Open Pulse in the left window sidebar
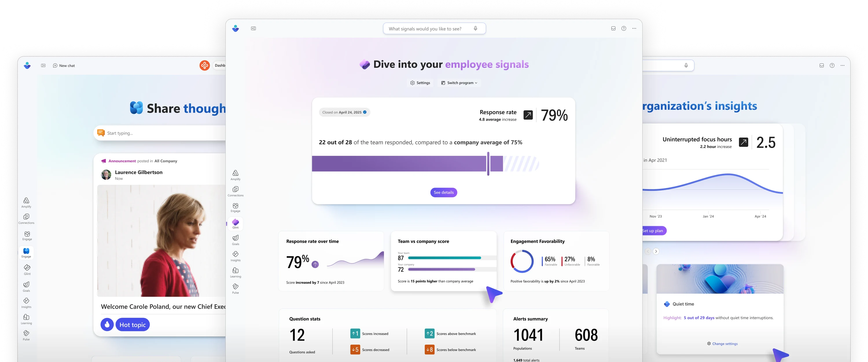The height and width of the screenshot is (362, 868). [x=26, y=335]
